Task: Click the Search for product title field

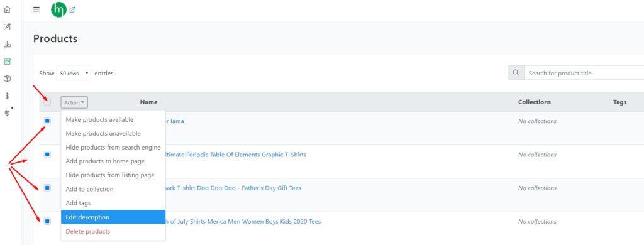Action: [584, 73]
